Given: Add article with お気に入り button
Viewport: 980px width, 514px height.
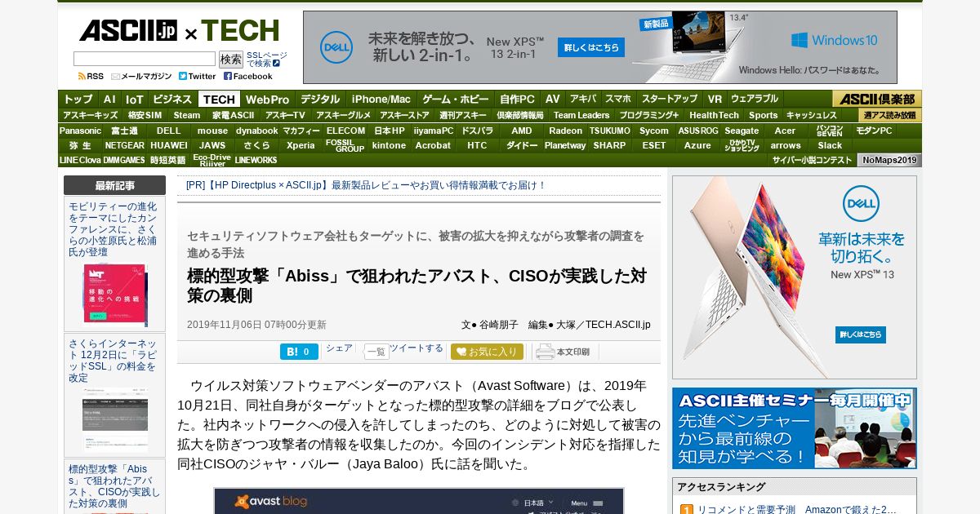Looking at the screenshot, I should 487,352.
